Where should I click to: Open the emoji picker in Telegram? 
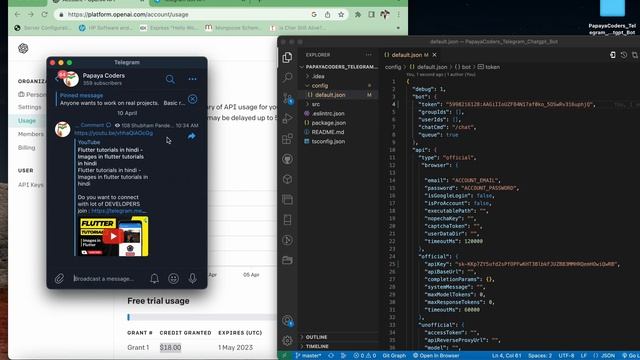click(x=173, y=278)
